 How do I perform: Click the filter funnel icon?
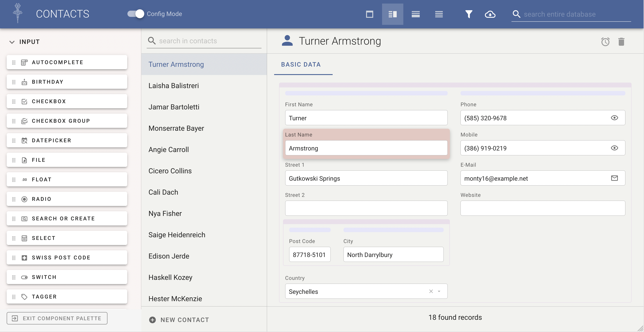click(x=469, y=14)
